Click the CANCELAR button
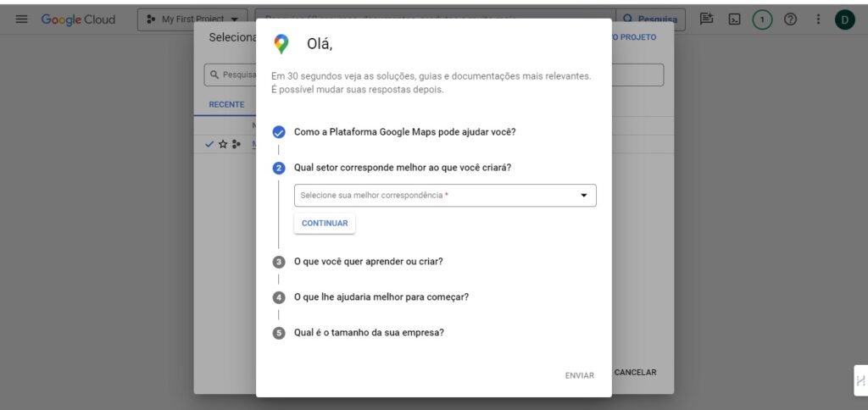 (635, 373)
